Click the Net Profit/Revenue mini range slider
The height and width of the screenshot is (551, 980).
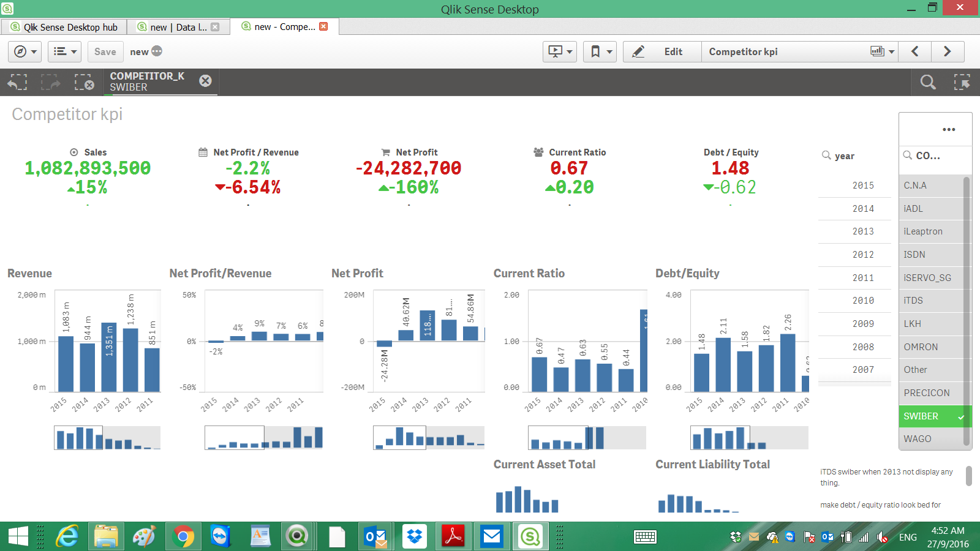264,438
